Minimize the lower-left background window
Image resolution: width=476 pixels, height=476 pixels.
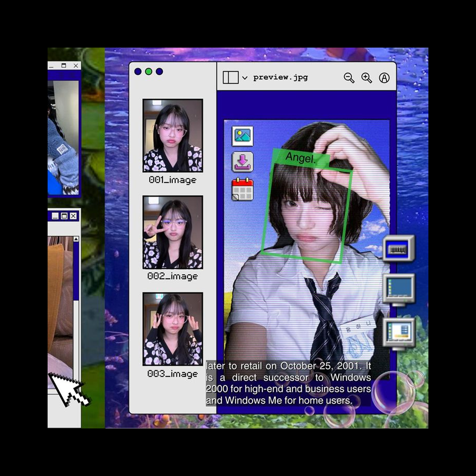[55, 216]
